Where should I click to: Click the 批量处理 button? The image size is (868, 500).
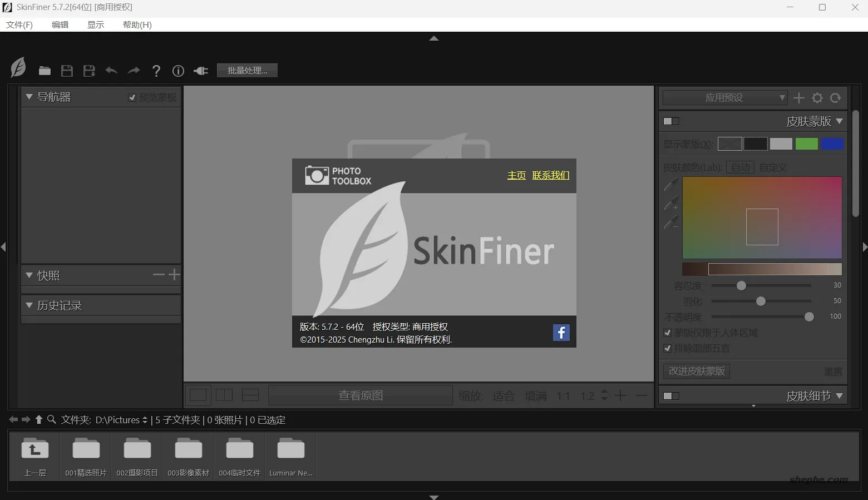pos(247,70)
